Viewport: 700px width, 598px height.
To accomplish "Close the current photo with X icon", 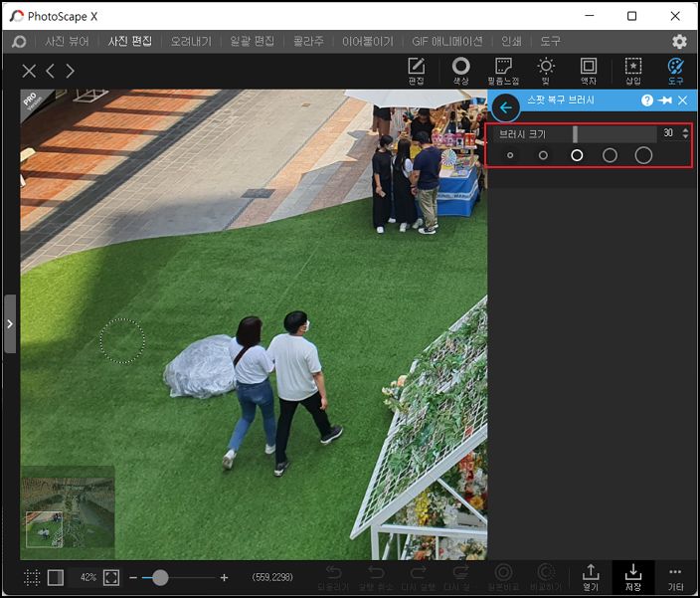I will pos(29,71).
